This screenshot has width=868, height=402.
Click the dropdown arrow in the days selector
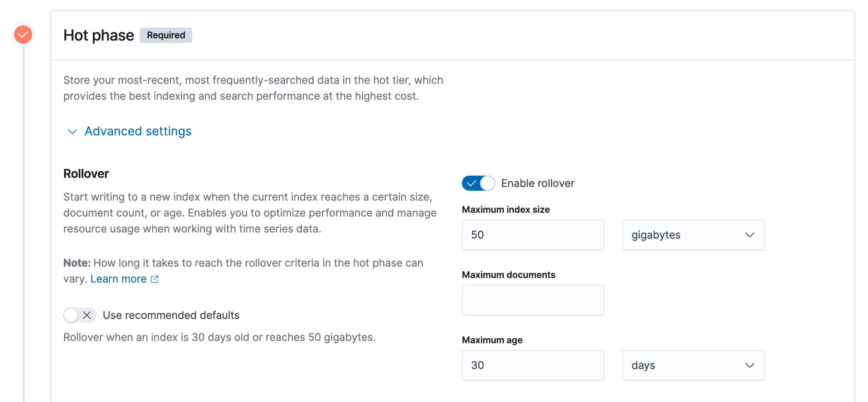tap(749, 365)
